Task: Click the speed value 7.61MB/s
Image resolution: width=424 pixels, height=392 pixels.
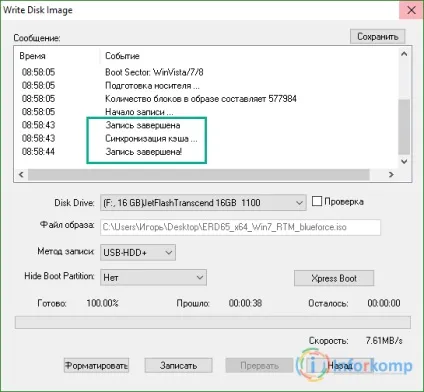Action: pyautogui.click(x=384, y=341)
